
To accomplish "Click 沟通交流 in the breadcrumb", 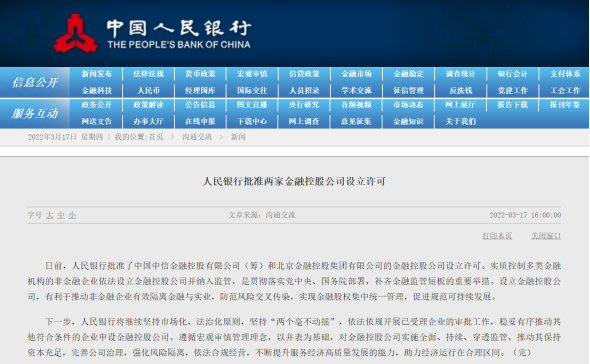I will 197,137.
